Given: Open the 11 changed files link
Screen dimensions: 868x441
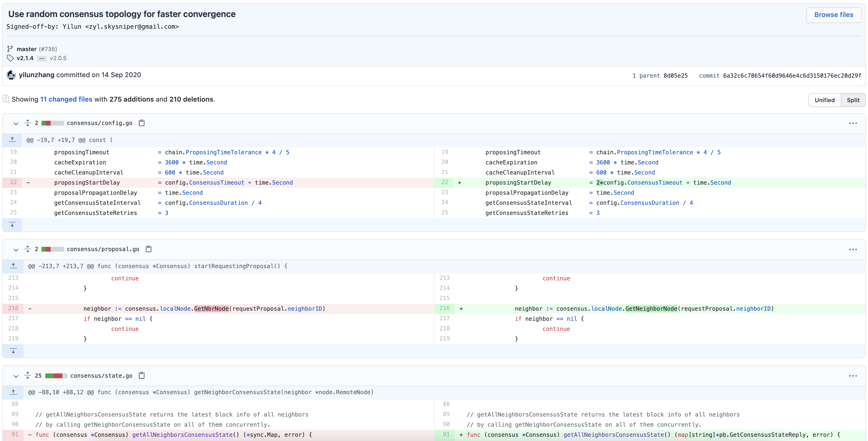Looking at the screenshot, I should (x=66, y=99).
